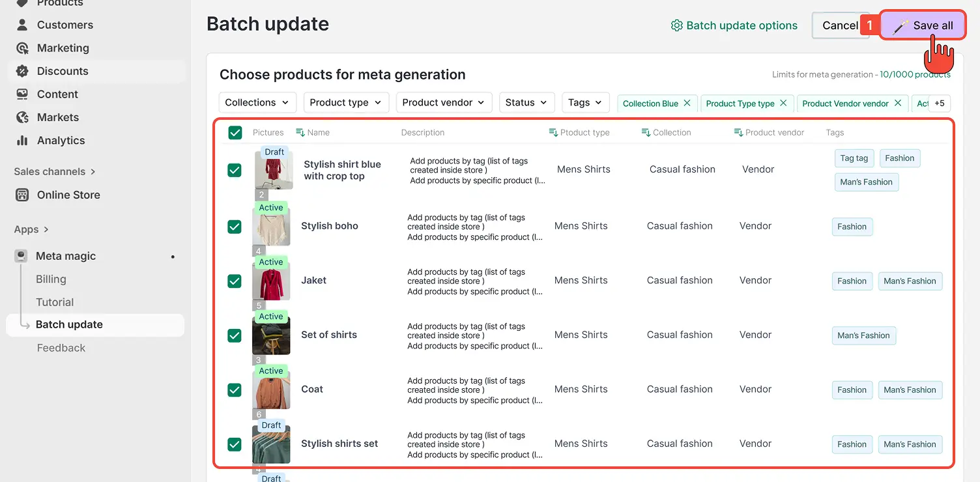Select the Discounts badge icon
The image size is (980, 482).
(23, 71)
